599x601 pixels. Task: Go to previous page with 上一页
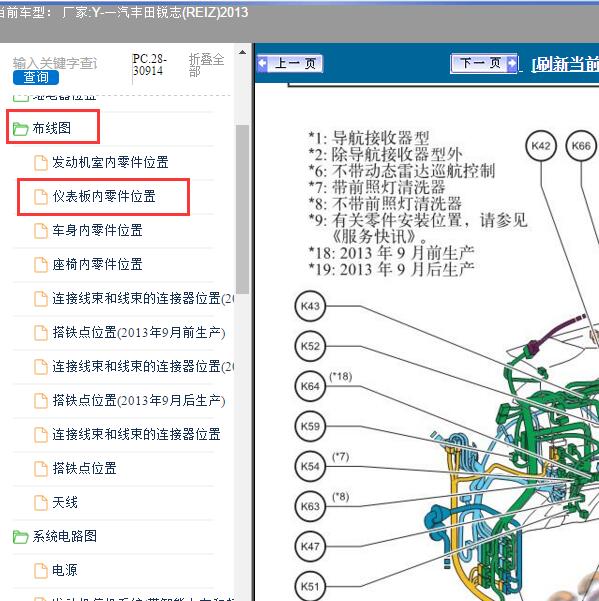[290, 63]
